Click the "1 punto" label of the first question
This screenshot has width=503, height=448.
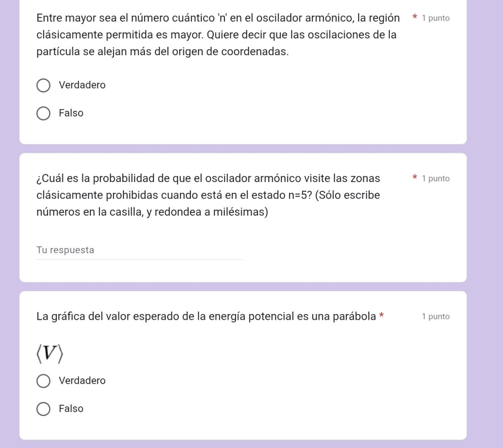tap(435, 18)
